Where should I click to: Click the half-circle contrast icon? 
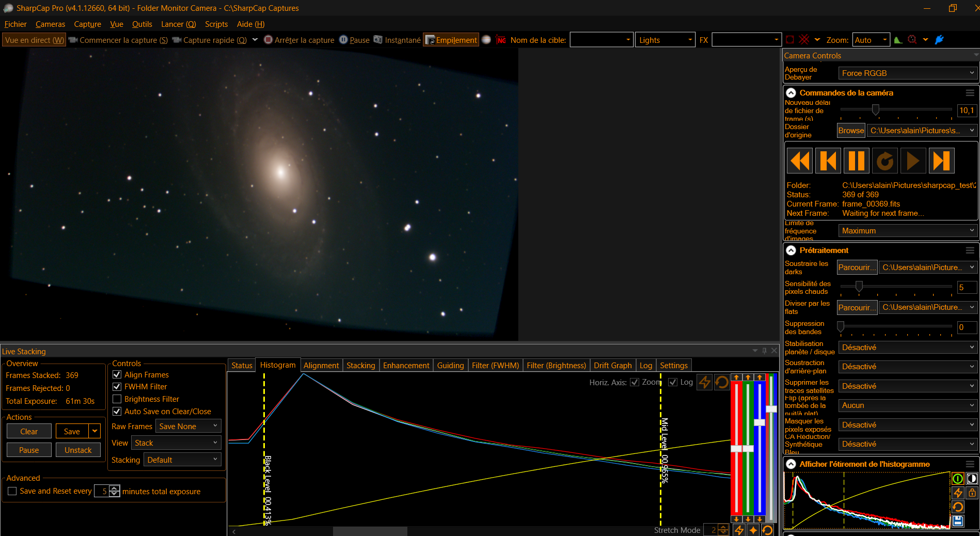click(972, 479)
